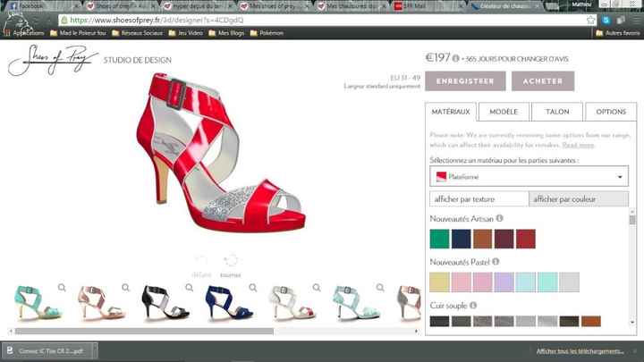The image size is (644, 362).
Task: Pick the green Nouveautés Artisan color swatch
Action: coord(438,239)
